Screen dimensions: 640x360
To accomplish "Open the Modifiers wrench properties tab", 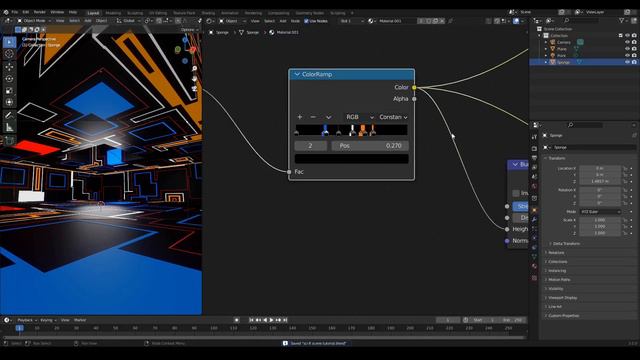I will (x=534, y=220).
